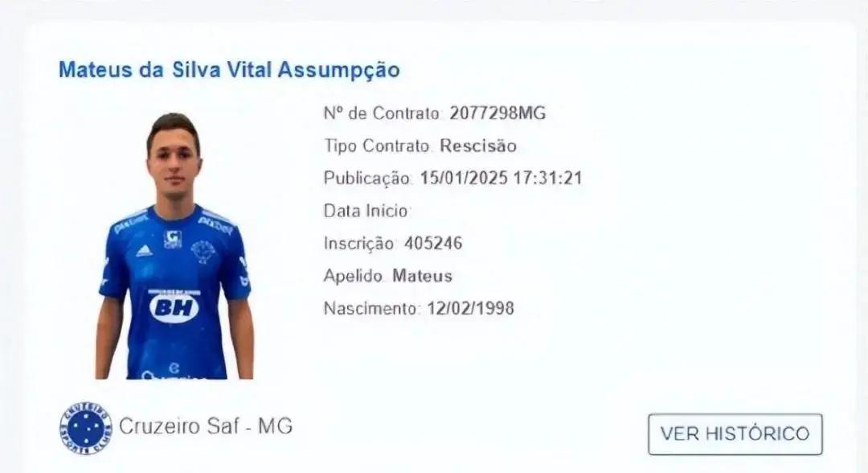Click the Nascimento label

(x=371, y=308)
